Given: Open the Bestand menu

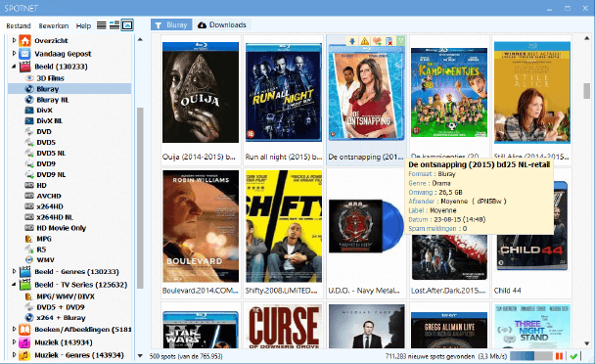Looking at the screenshot, I should pyautogui.click(x=19, y=25).
